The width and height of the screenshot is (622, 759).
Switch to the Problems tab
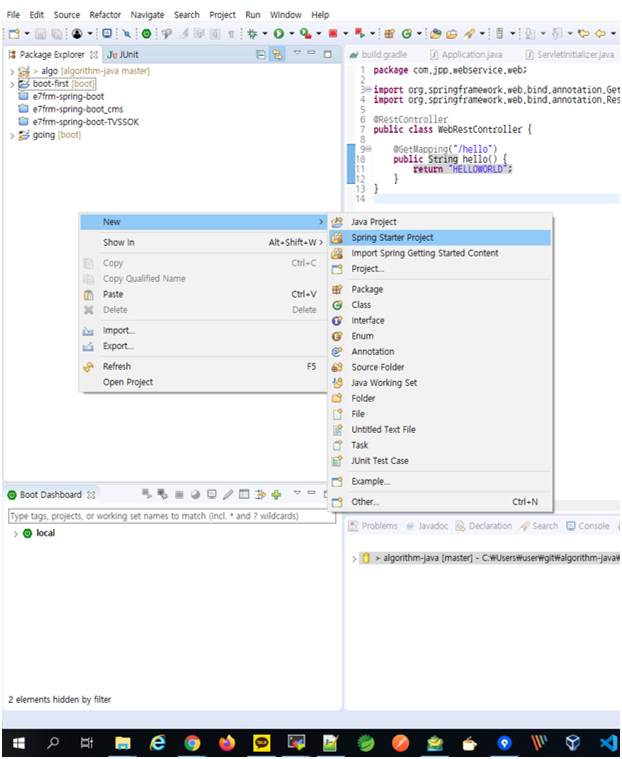(373, 526)
